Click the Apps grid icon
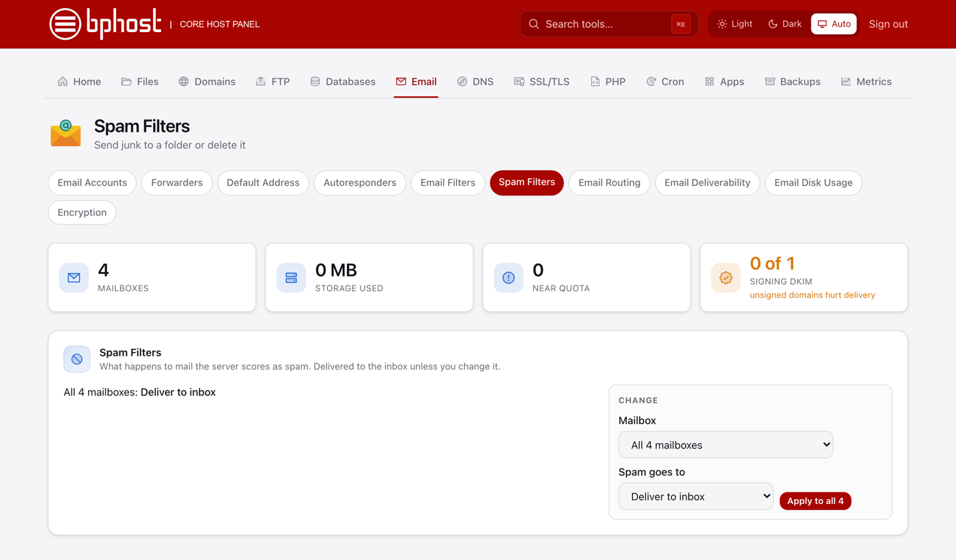This screenshot has height=560, width=956. (x=709, y=81)
